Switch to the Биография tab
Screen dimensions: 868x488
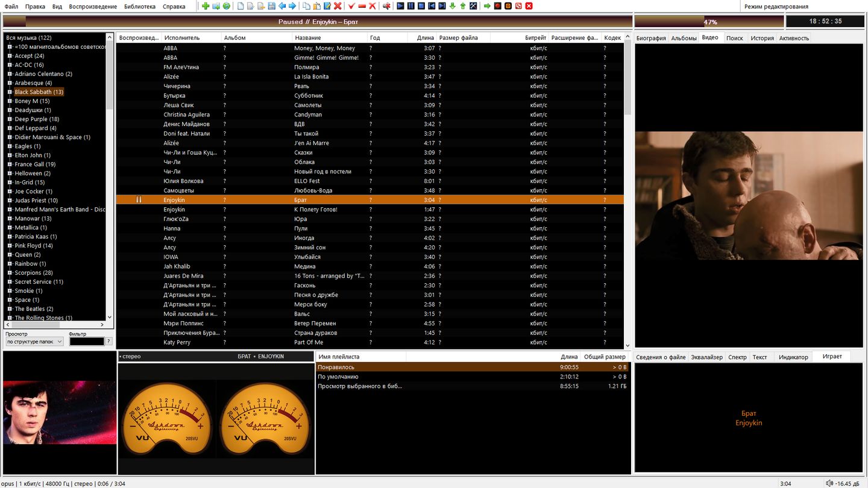coord(651,38)
